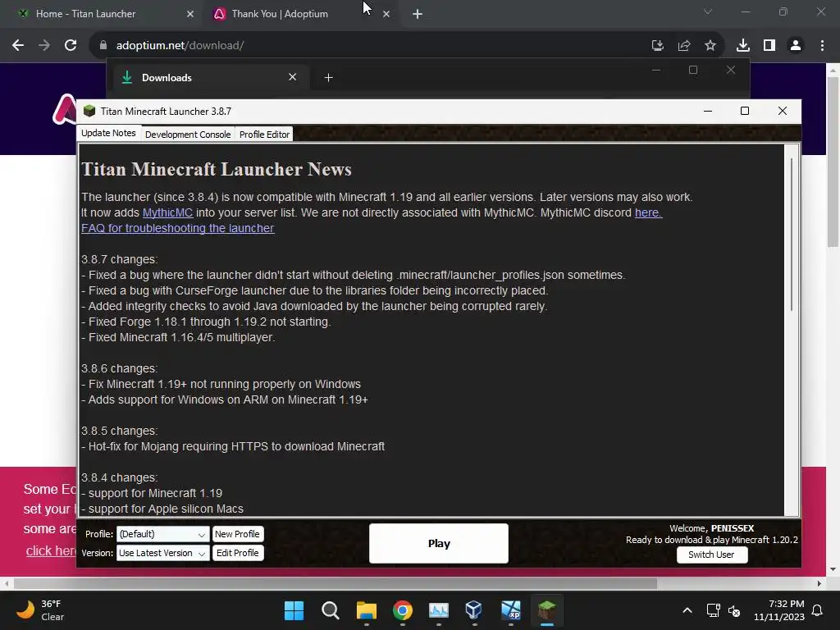The height and width of the screenshot is (630, 840).
Task: Open Update Notes tab
Action: (x=109, y=133)
